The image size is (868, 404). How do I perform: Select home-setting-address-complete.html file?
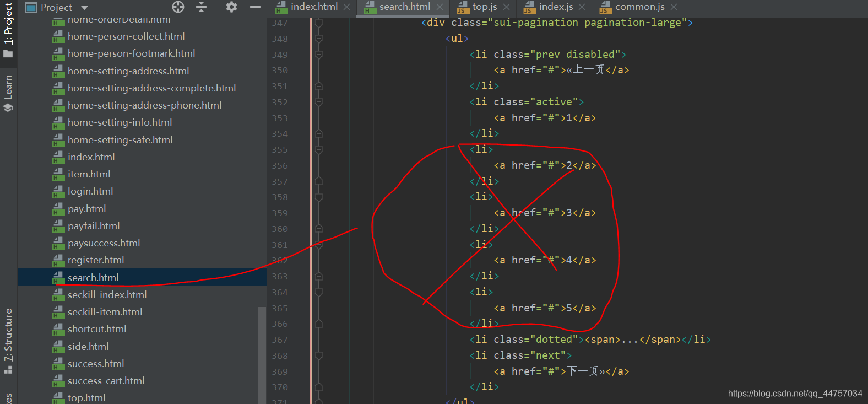[151, 88]
